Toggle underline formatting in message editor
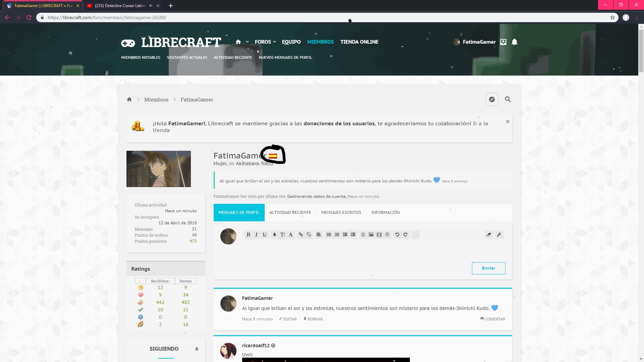The image size is (644, 362). (x=264, y=235)
